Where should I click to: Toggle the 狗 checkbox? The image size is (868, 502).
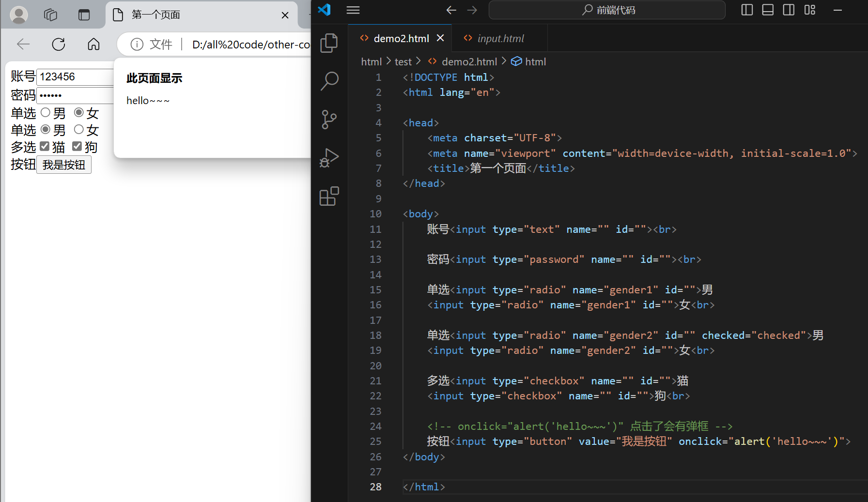tap(77, 146)
